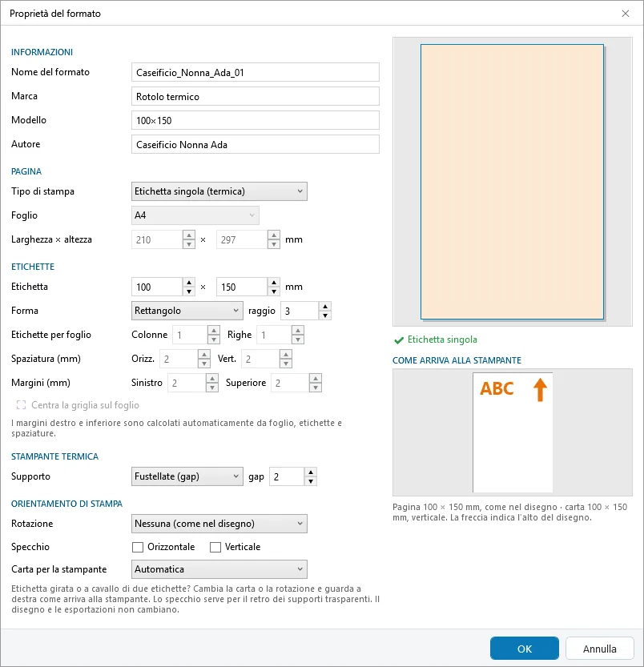Edit the Modello field containing 100×150
The width and height of the screenshot is (644, 667).
255,120
